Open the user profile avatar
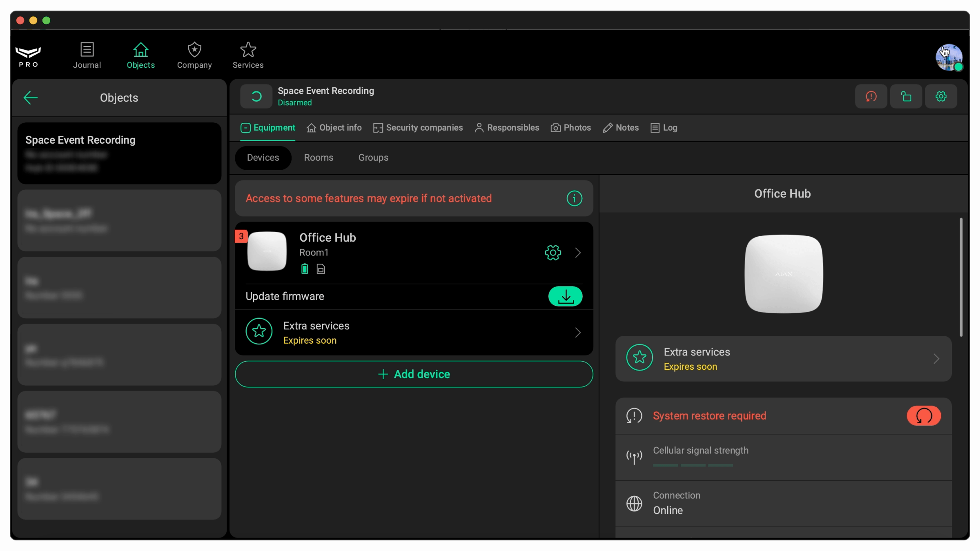 coord(949,58)
